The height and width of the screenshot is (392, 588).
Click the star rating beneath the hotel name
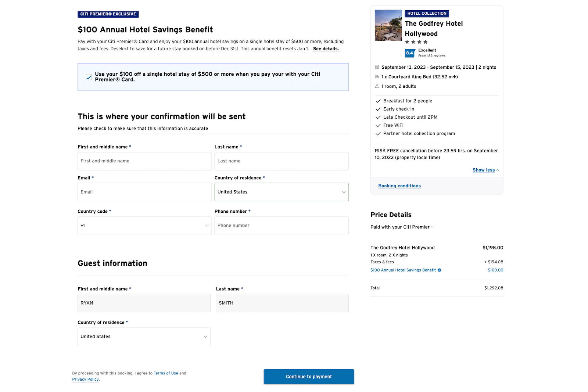point(416,42)
